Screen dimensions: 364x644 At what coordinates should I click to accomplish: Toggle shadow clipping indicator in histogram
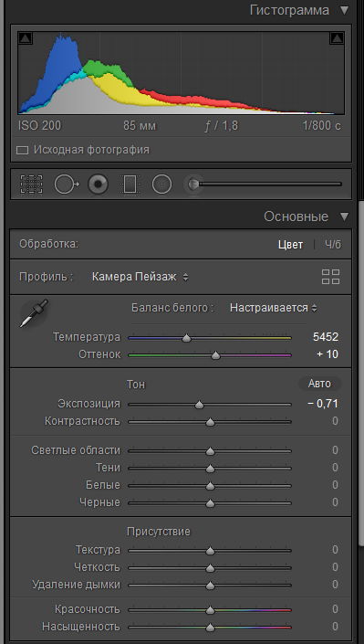coord(25,38)
